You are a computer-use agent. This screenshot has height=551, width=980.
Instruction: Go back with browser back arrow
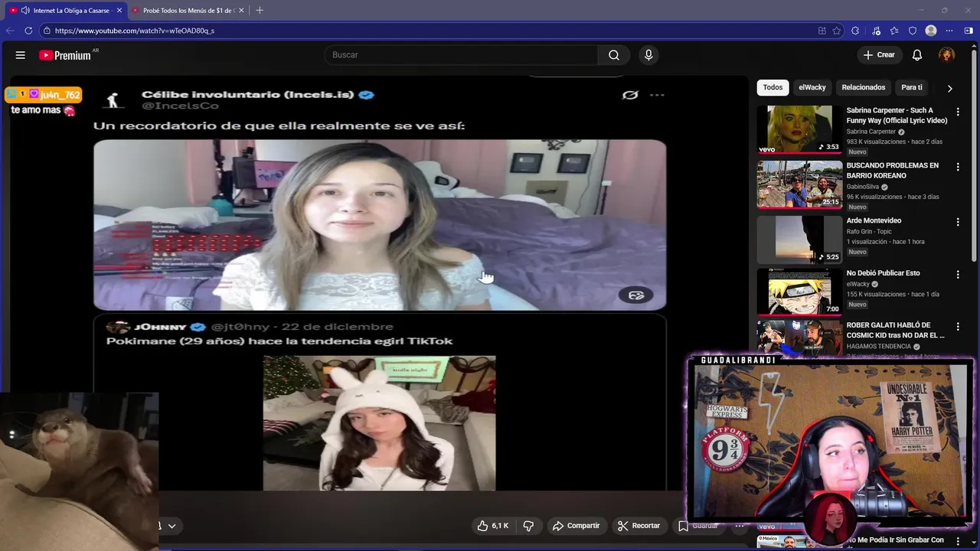(x=10, y=31)
